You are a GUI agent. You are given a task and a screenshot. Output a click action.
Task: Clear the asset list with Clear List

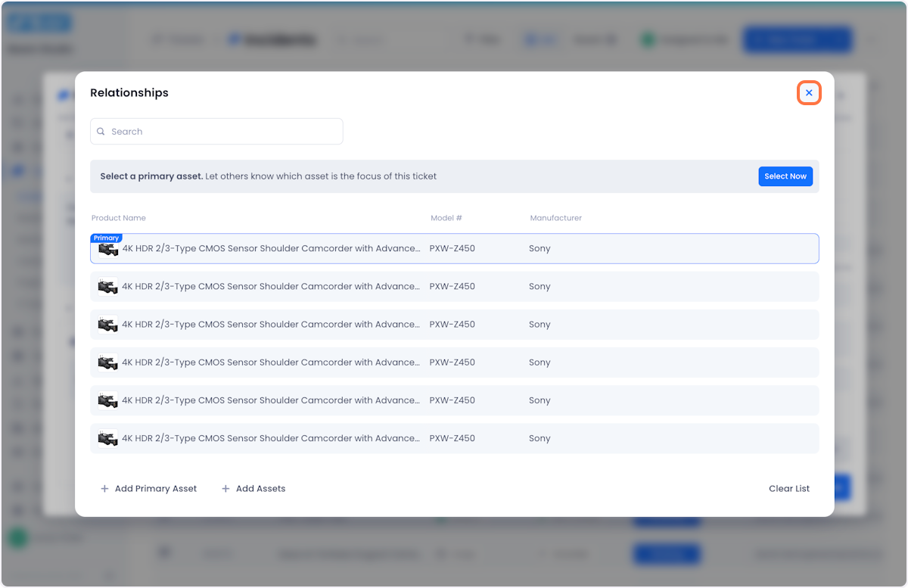pyautogui.click(x=789, y=489)
